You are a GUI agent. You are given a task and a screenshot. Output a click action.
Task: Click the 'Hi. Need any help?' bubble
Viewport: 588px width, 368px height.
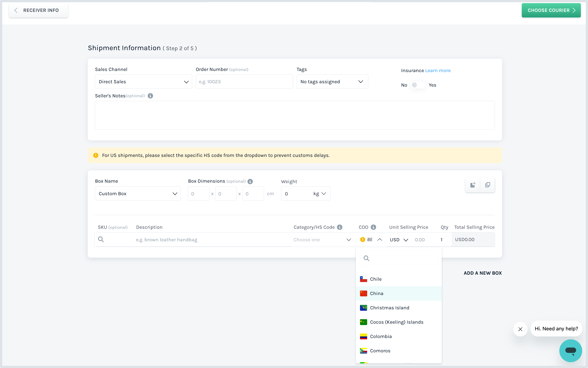click(556, 329)
